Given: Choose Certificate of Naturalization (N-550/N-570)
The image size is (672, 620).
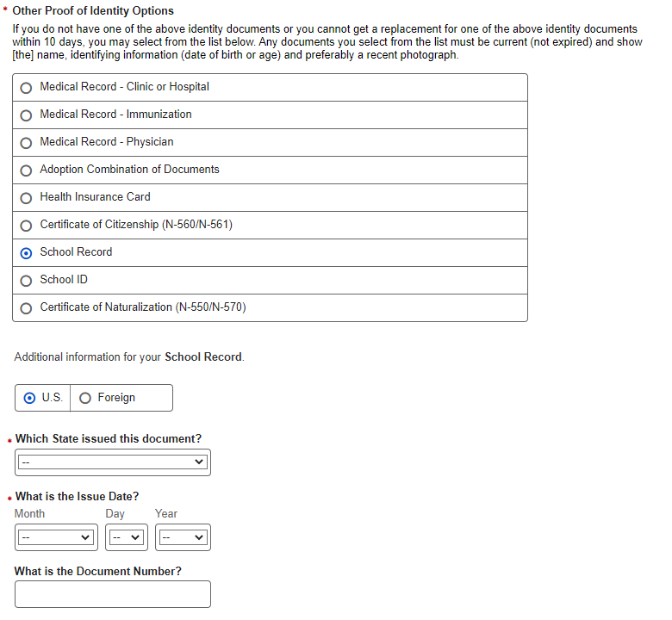Looking at the screenshot, I should click(x=27, y=308).
